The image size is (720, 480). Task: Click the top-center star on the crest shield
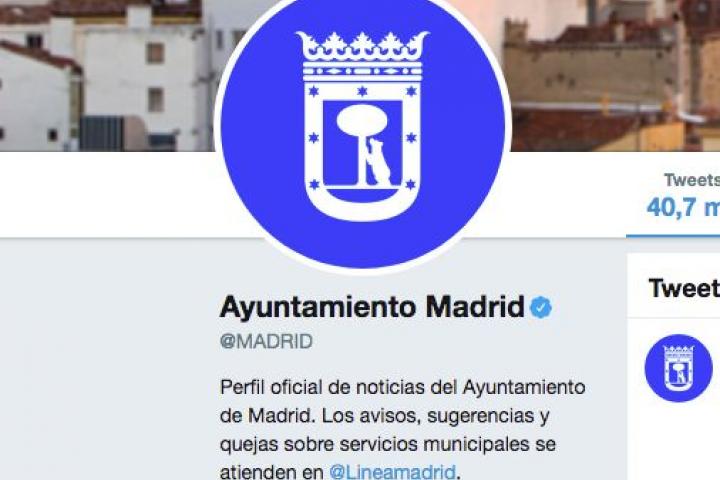[362, 91]
